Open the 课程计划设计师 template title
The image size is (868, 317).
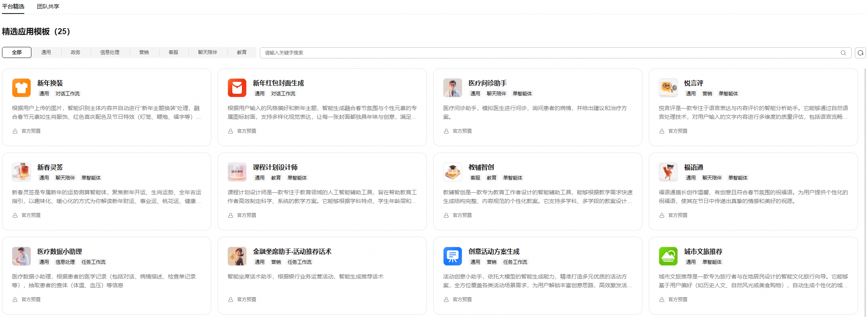[275, 167]
